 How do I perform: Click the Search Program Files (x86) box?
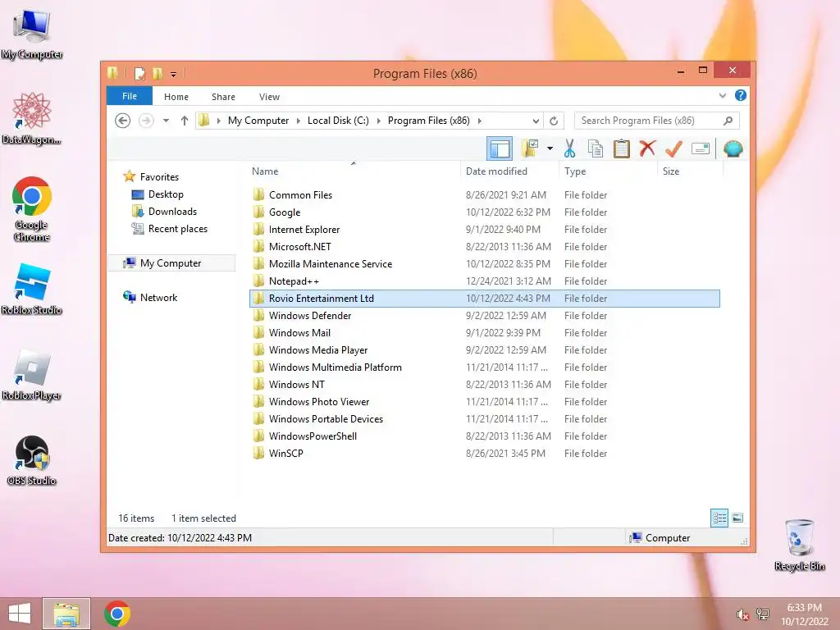(656, 121)
